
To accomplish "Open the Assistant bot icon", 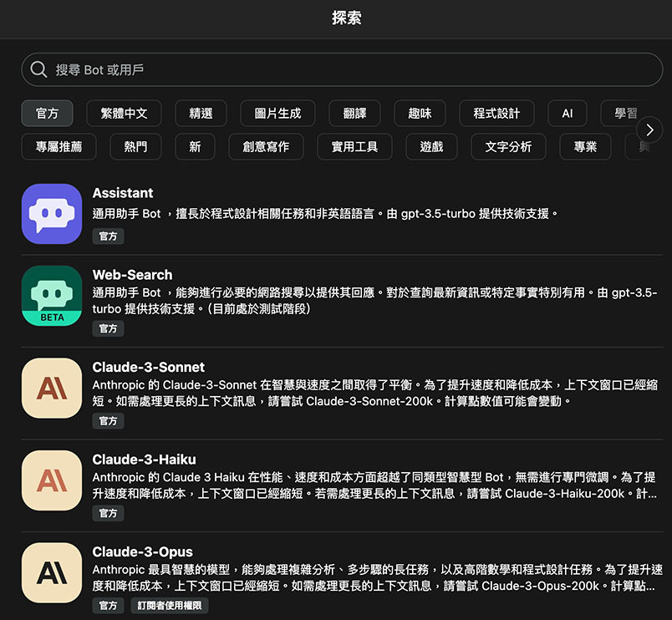I will pyautogui.click(x=52, y=214).
